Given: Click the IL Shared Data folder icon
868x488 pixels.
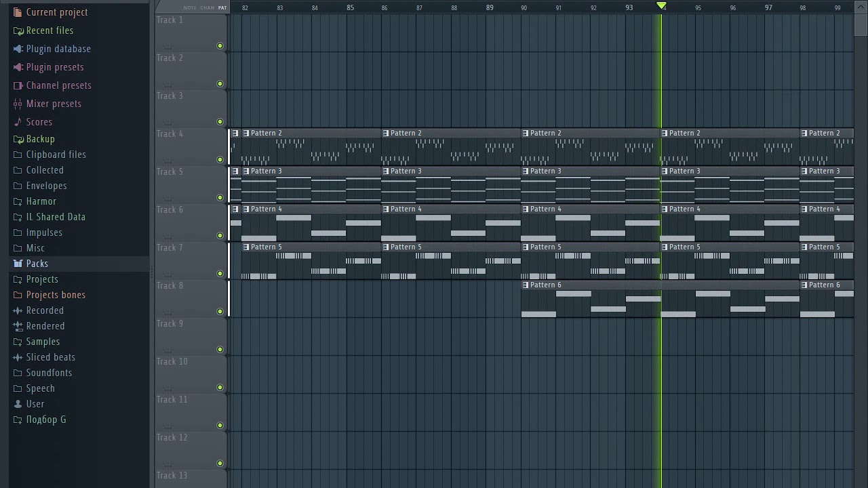Looking at the screenshot, I should coord(18,217).
